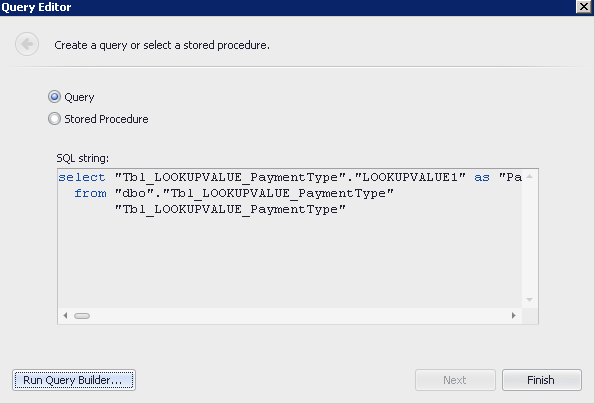Viewport: 595px width, 404px height.
Task: Click the "dbo" schema name in SQL
Action: coord(134,193)
